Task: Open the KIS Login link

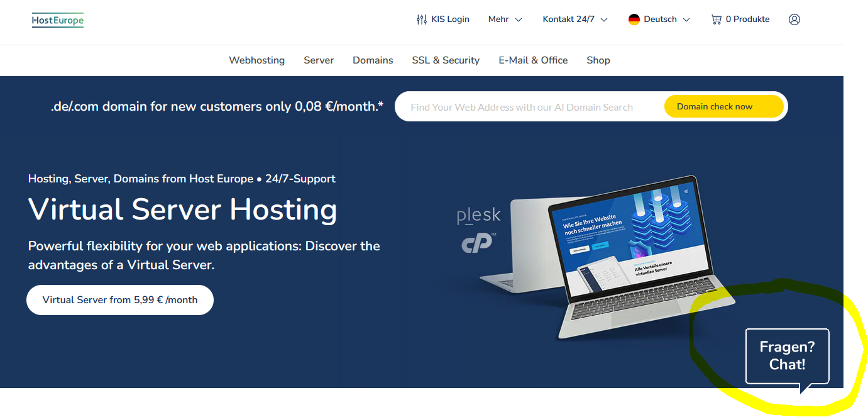Action: point(443,19)
